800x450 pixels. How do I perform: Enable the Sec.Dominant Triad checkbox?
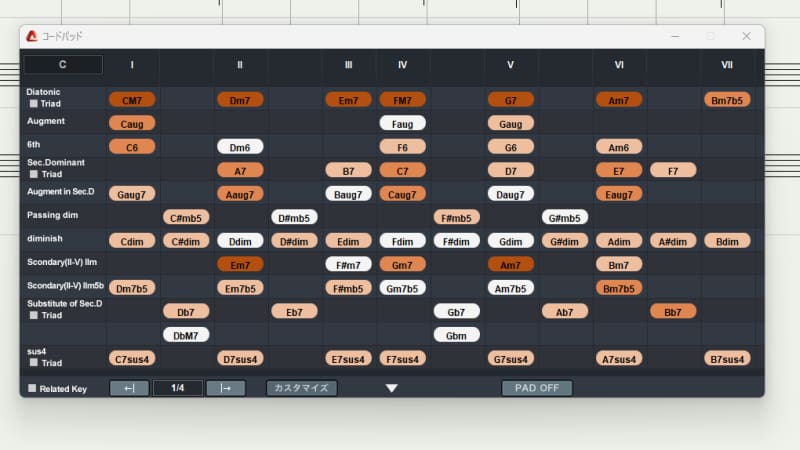pos(34,174)
